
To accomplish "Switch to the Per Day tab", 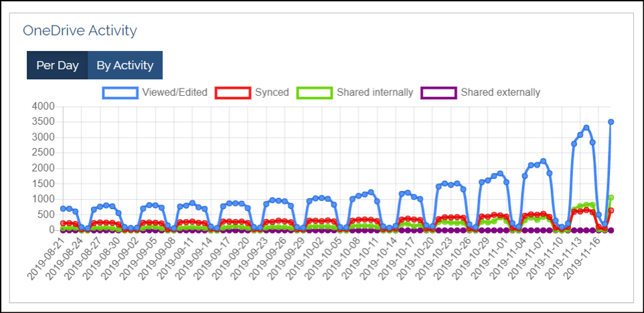I will point(57,65).
